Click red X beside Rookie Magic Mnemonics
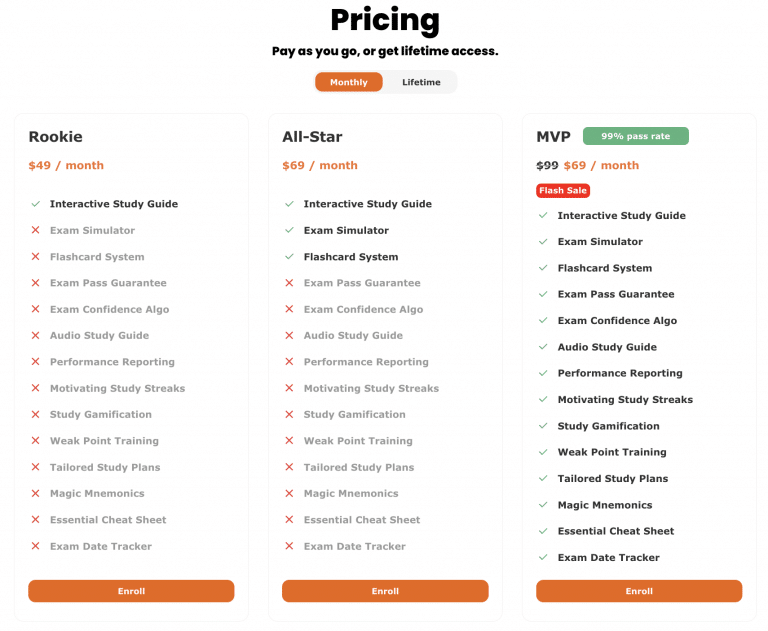 click(35, 494)
